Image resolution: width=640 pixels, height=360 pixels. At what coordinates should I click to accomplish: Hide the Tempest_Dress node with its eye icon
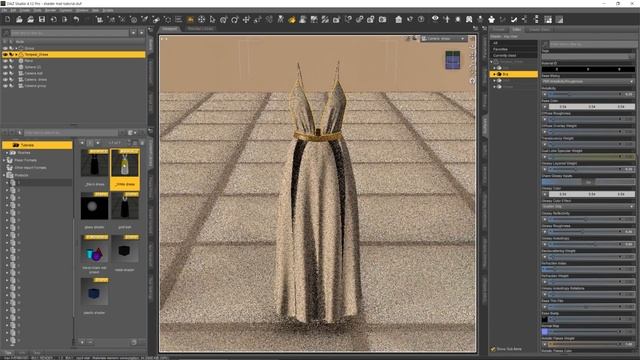click(5, 54)
